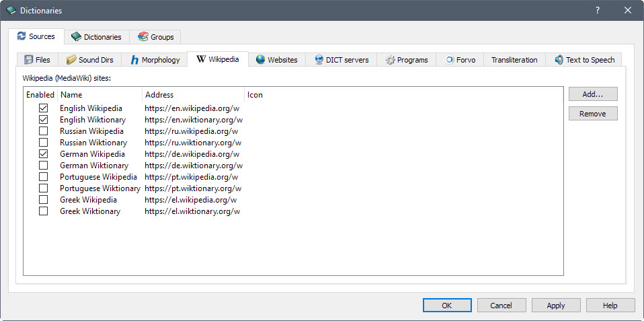This screenshot has width=644, height=321.
Task: Switch to the Files sub-tab
Action: click(x=37, y=60)
